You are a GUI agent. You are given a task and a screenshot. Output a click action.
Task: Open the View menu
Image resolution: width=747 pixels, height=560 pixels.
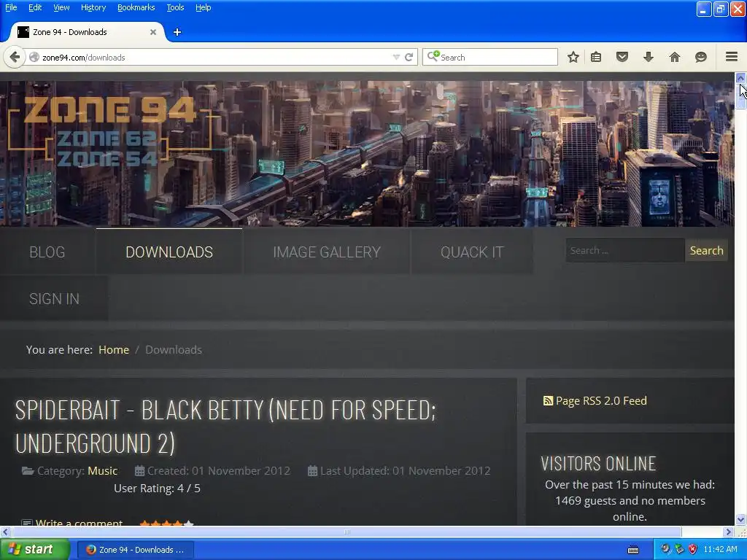(61, 7)
